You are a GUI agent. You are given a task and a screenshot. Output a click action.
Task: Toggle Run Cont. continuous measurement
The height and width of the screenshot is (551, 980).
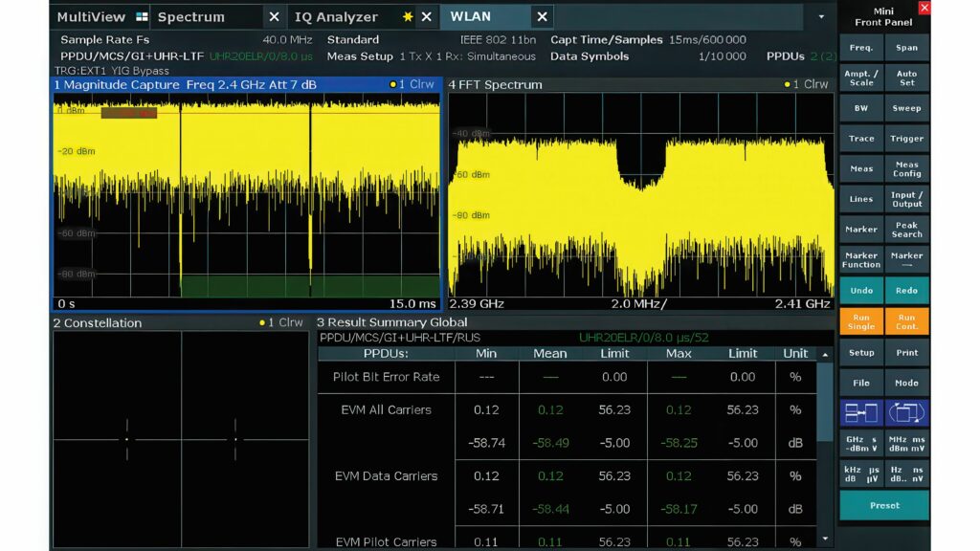[906, 321]
